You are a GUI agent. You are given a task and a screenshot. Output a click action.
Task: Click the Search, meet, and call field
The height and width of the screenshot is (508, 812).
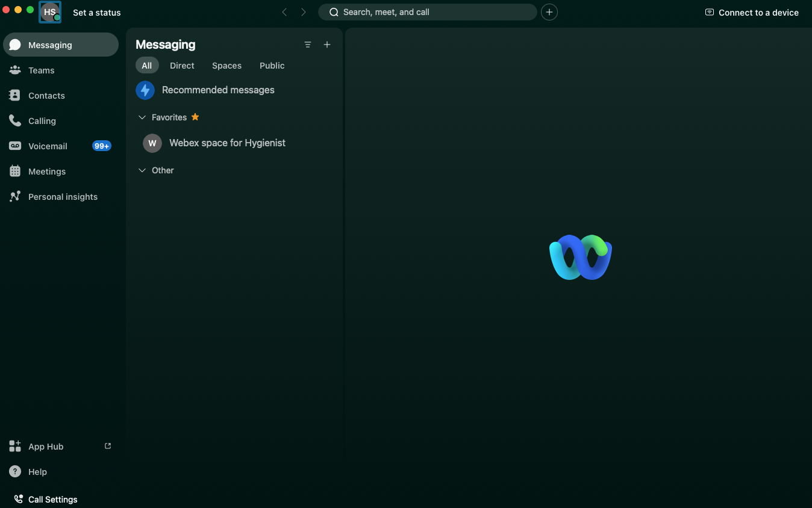click(427, 12)
